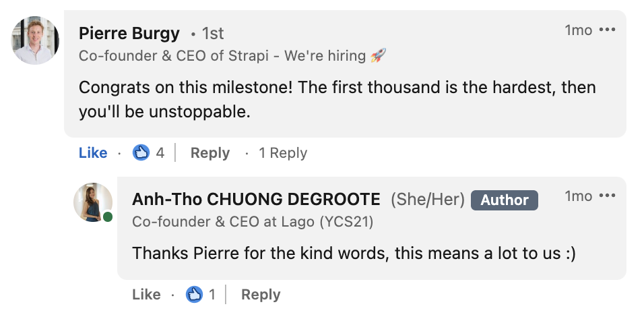This screenshot has height=317, width=644.
Task: Open Pierre Burgy's profile photo
Action: [x=35, y=40]
